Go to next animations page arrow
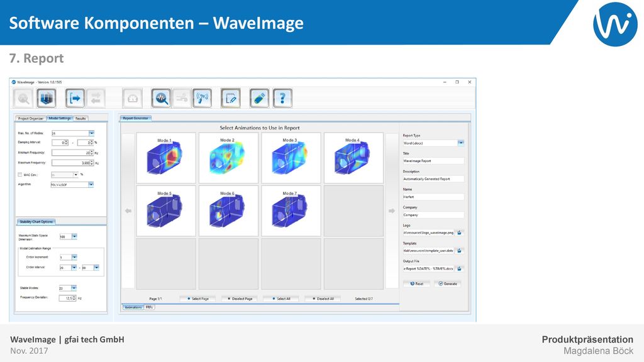 [392, 211]
